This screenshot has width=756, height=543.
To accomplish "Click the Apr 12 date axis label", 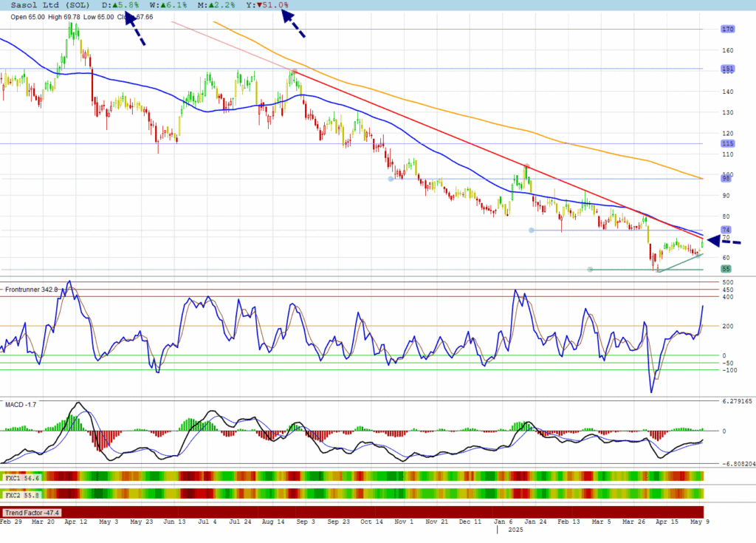I will coord(76,522).
